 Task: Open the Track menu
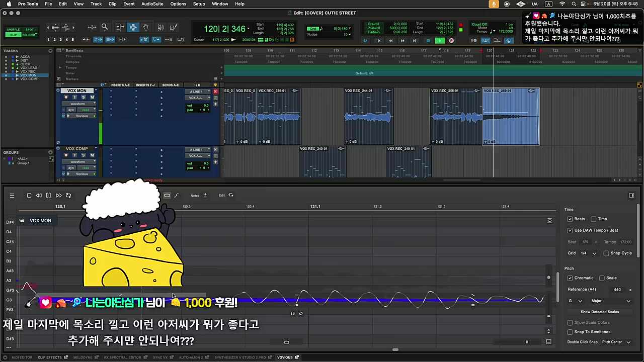point(96,4)
